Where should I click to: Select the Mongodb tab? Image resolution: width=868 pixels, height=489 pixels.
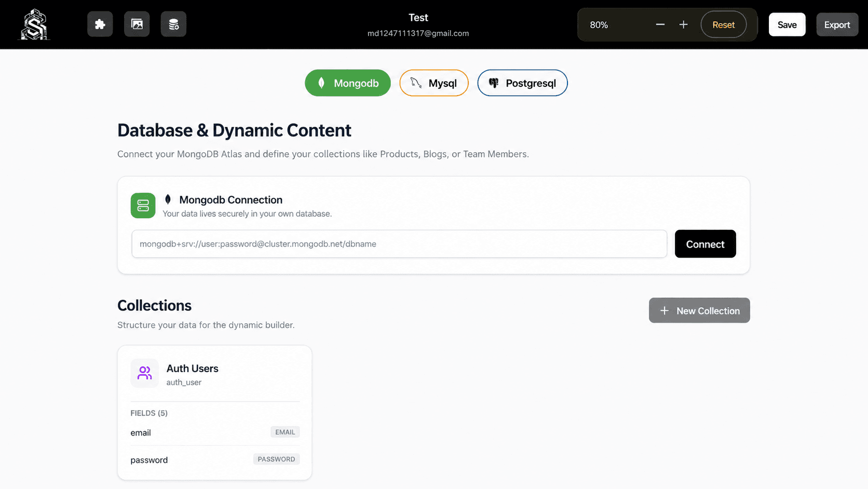(348, 83)
